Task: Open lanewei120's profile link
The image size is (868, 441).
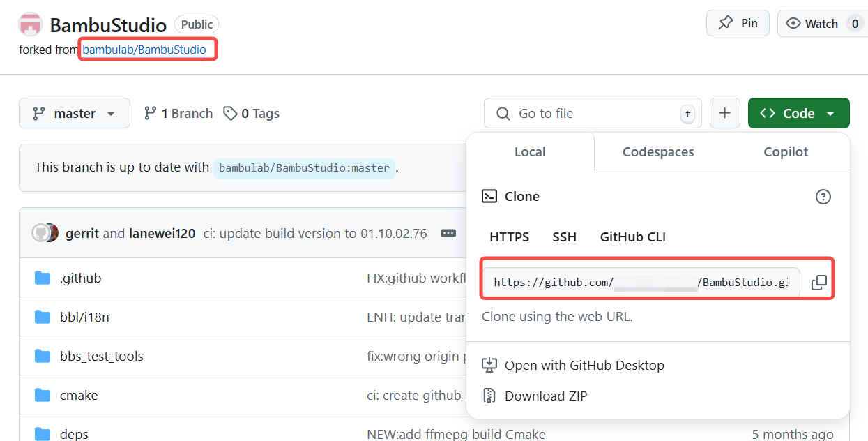Action: click(x=162, y=233)
